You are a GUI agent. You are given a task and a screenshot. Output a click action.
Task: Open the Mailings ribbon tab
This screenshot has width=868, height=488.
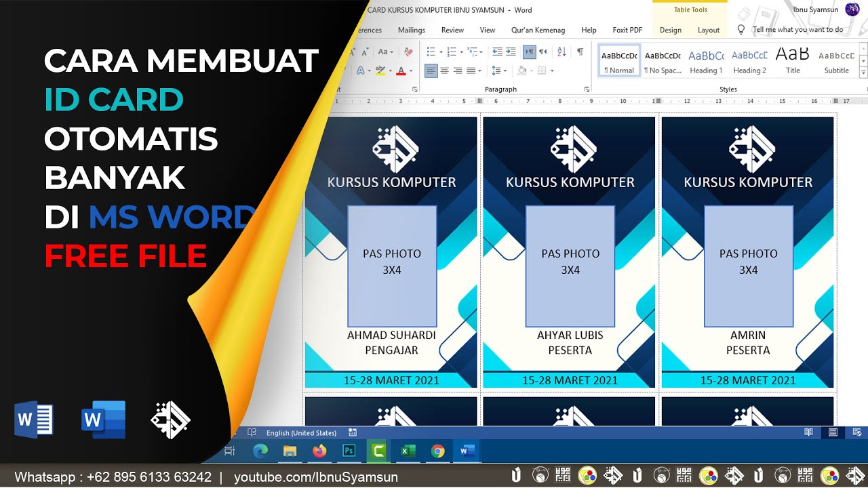(x=412, y=30)
